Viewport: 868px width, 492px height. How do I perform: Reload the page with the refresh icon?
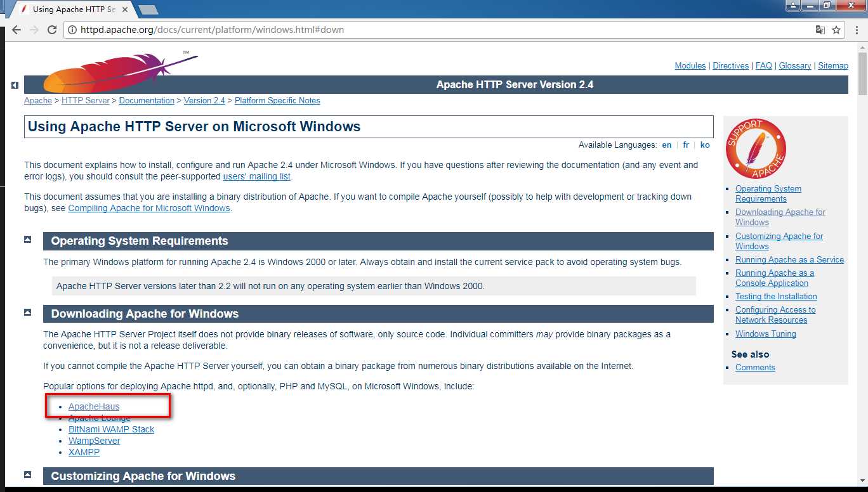[52, 30]
